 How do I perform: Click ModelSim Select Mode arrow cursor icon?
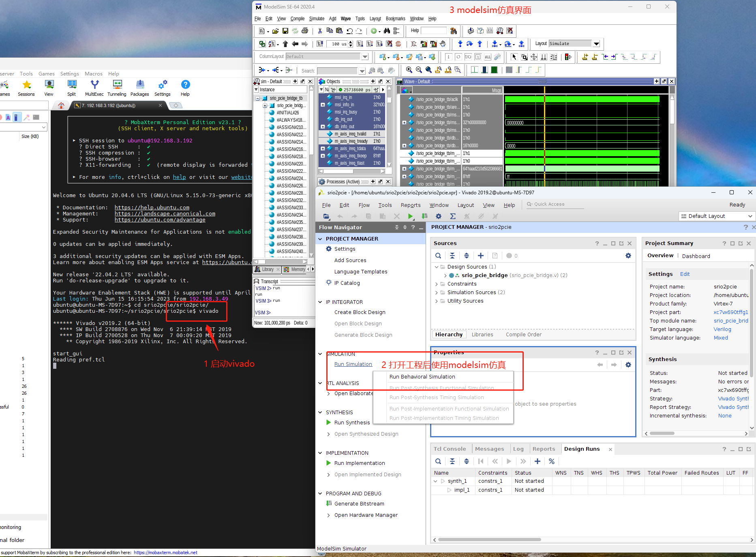pos(514,57)
